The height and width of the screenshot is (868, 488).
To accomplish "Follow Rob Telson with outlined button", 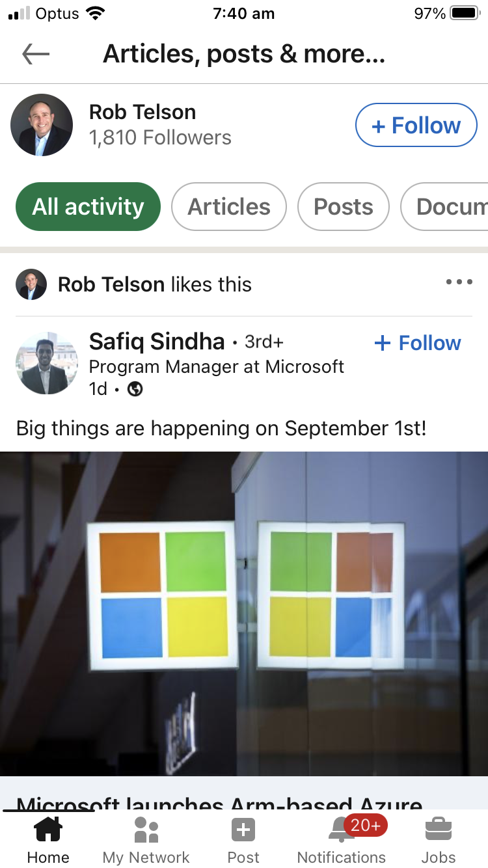I will 416,125.
